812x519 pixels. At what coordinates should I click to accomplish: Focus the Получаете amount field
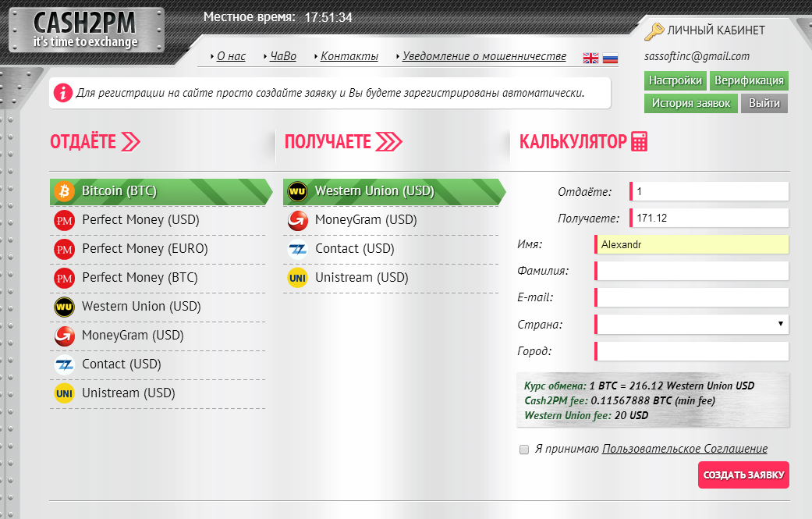(709, 218)
